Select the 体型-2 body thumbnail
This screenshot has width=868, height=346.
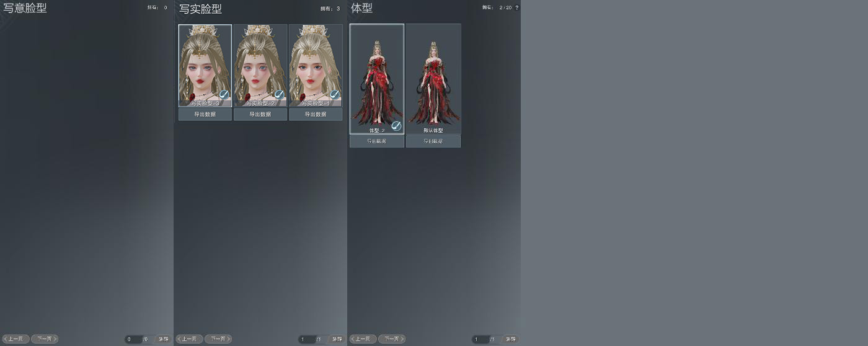377,79
